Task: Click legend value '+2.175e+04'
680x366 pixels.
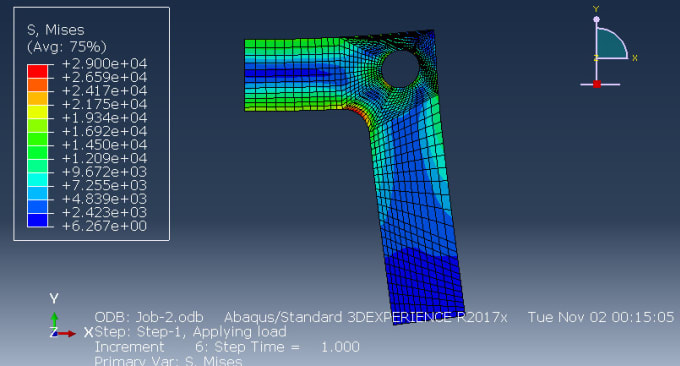Action: click(105, 104)
